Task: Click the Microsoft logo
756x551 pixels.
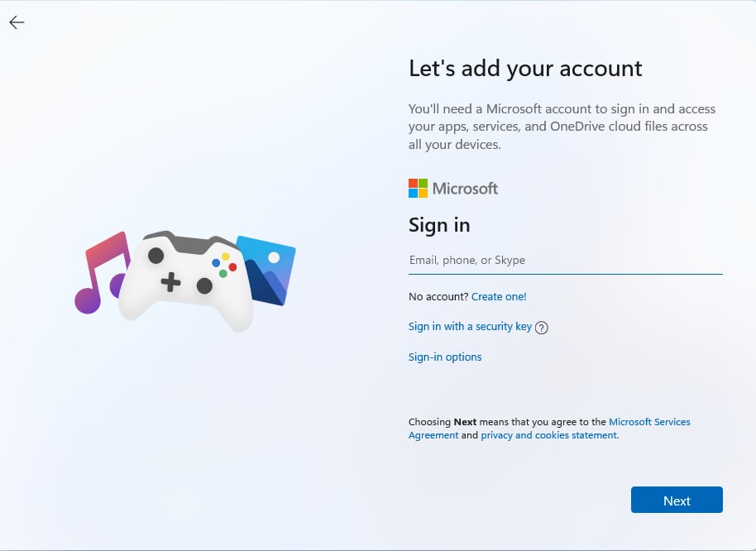Action: (453, 188)
